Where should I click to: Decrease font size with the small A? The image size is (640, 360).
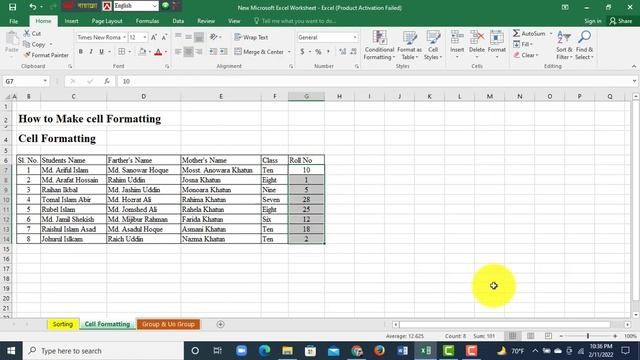pyautogui.click(x=164, y=37)
